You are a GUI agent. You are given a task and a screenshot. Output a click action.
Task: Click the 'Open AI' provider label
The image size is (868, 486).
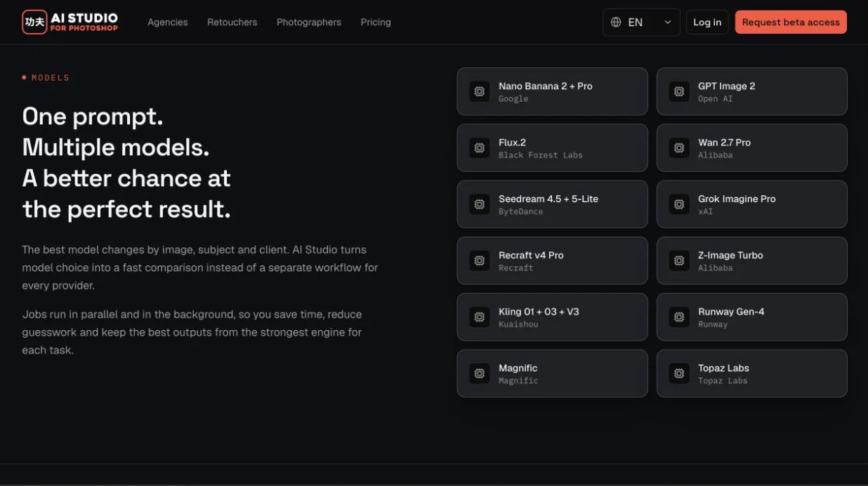(716, 99)
